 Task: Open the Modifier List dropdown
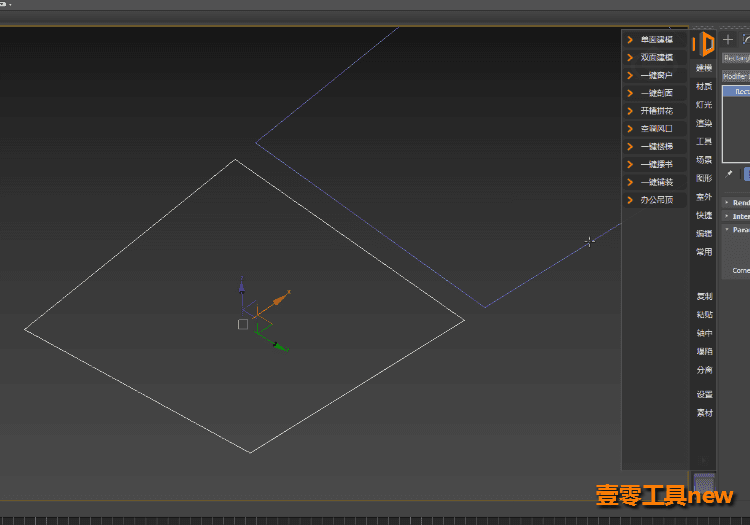pos(736,77)
